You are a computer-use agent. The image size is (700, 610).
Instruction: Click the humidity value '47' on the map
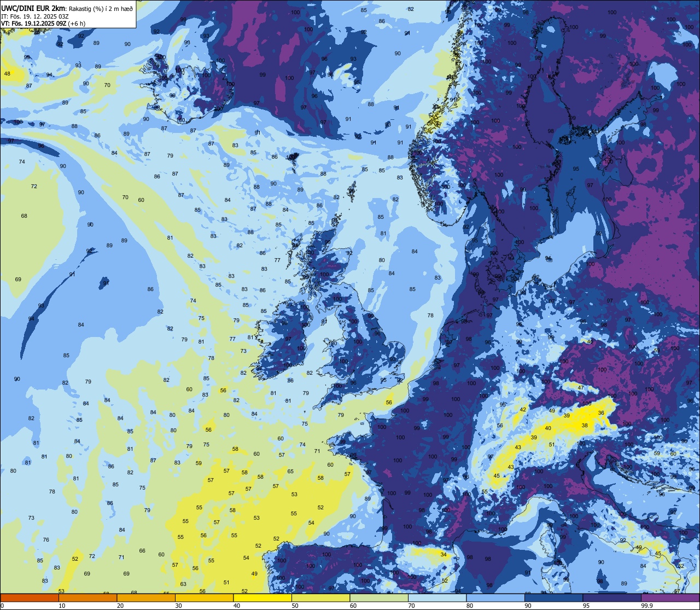click(581, 387)
